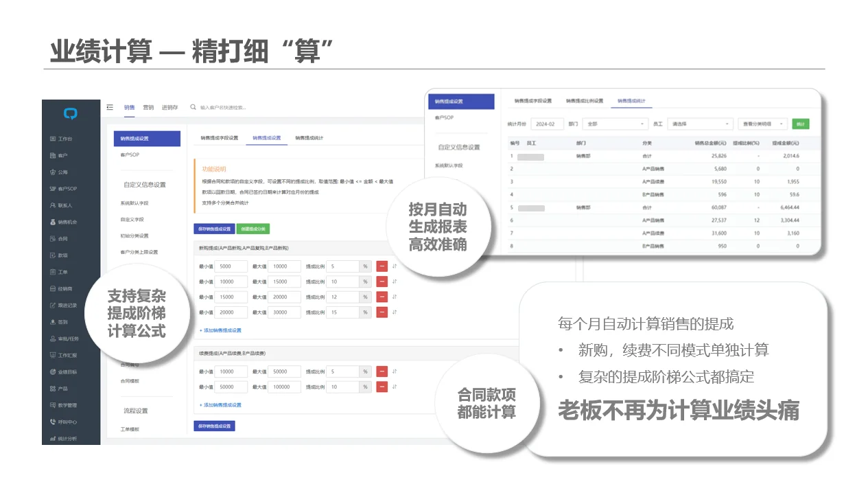Viewport: 868px width, 482px height.
Task: Click the 2024-02 month picker field
Action: 548,124
